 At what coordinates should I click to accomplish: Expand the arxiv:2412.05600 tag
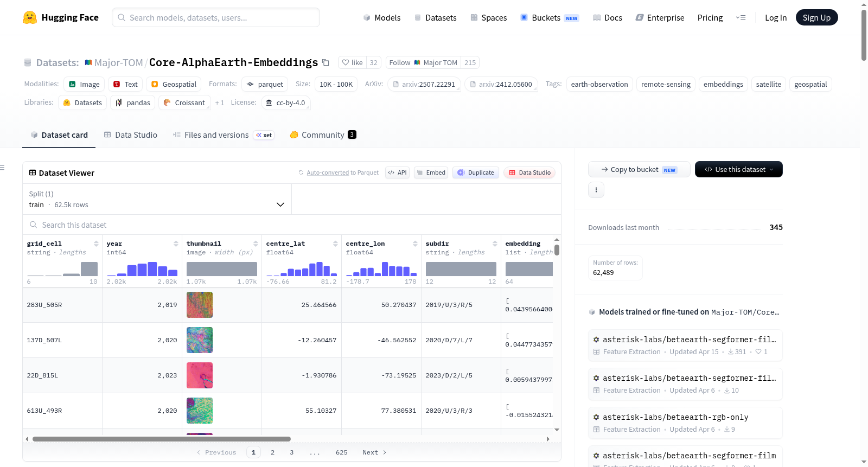coord(501,84)
